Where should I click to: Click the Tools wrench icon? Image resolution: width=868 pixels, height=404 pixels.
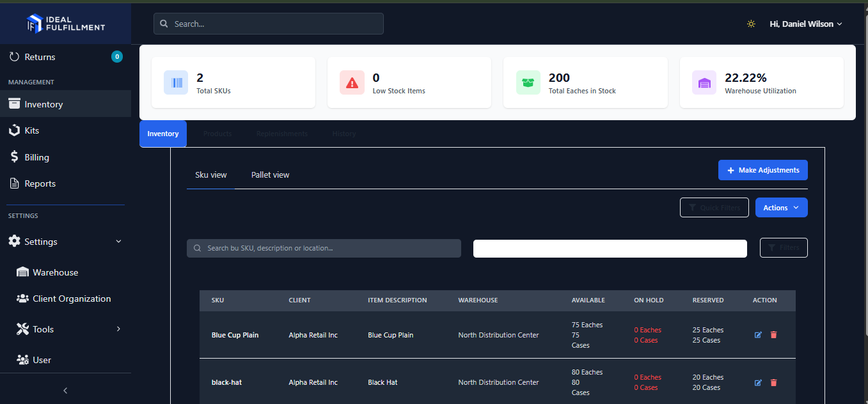22,329
